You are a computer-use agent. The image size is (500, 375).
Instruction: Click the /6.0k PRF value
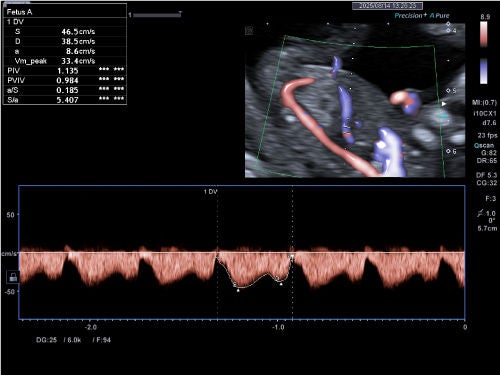pos(72,340)
